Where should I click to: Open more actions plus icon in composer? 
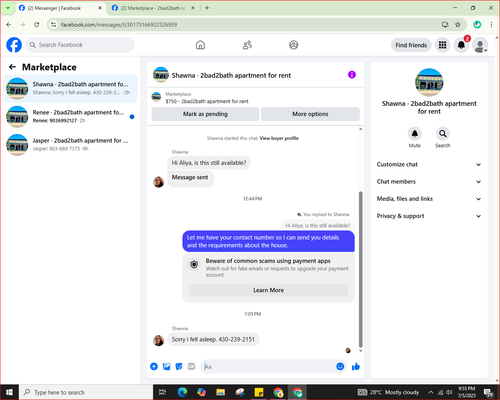154,367
